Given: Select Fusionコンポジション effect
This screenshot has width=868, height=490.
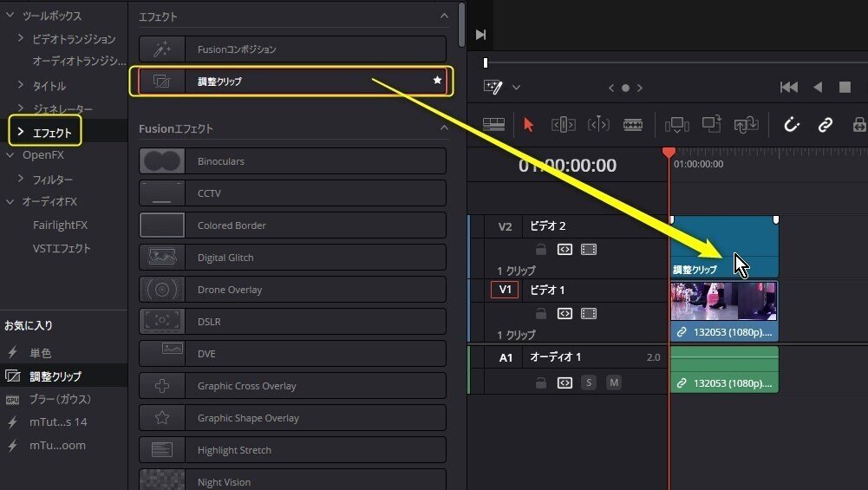Looking at the screenshot, I should pyautogui.click(x=292, y=49).
